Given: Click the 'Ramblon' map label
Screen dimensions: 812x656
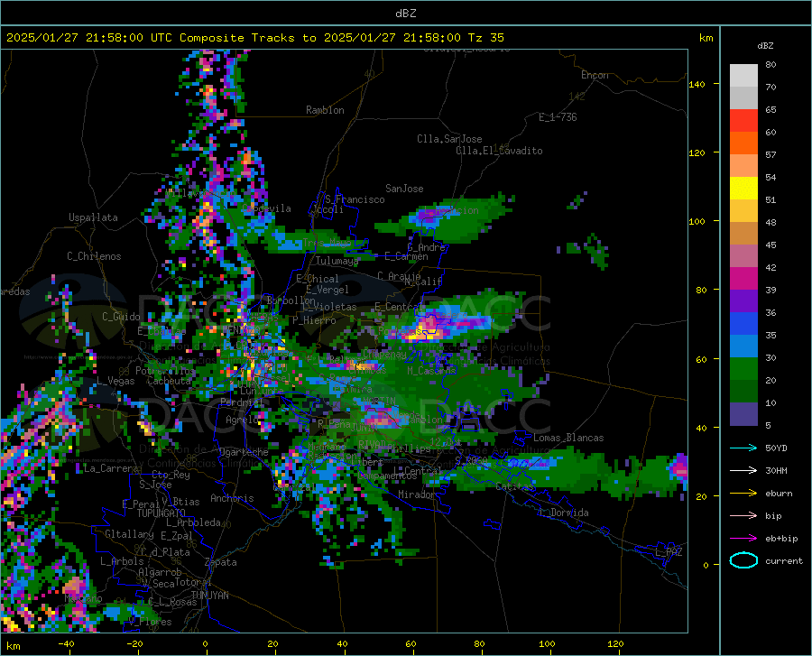Looking at the screenshot, I should 325,110.
